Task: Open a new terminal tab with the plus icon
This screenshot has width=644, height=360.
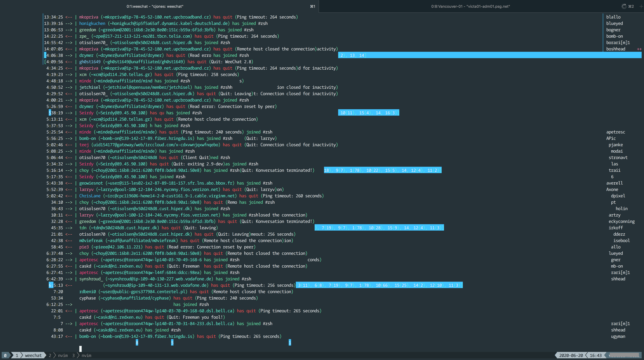Action: [x=641, y=6]
